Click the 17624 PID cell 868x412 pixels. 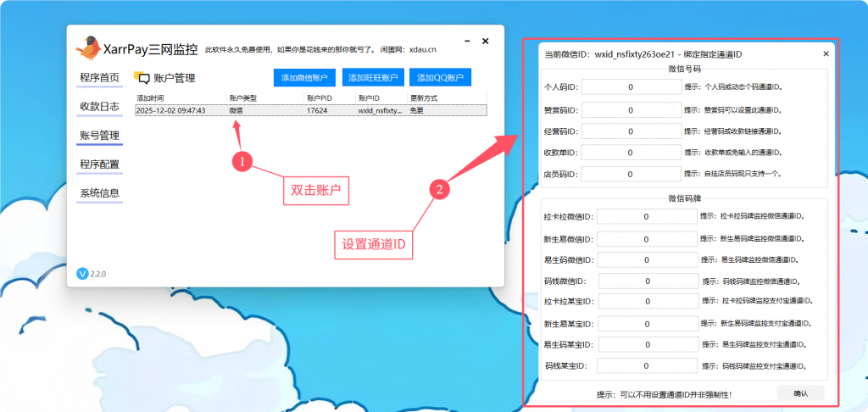tap(317, 110)
